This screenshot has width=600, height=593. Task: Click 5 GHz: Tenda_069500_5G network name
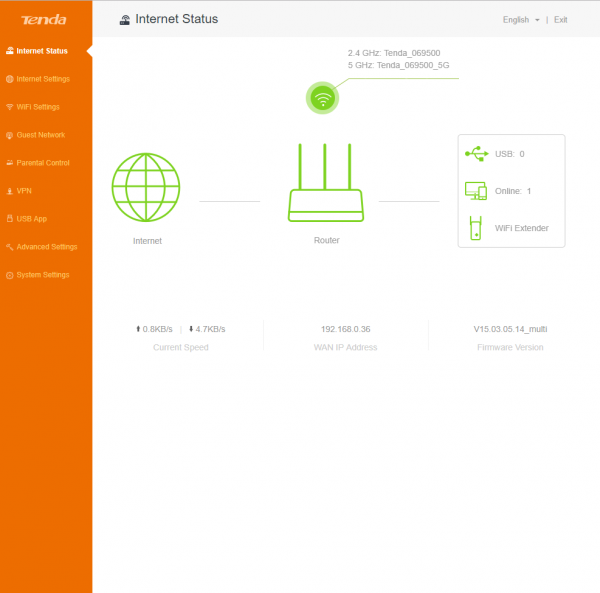398,65
